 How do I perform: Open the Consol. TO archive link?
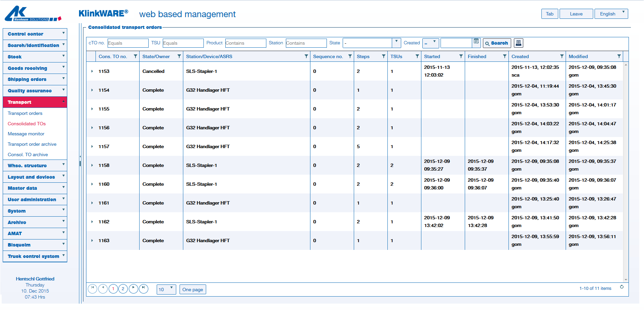click(x=28, y=154)
